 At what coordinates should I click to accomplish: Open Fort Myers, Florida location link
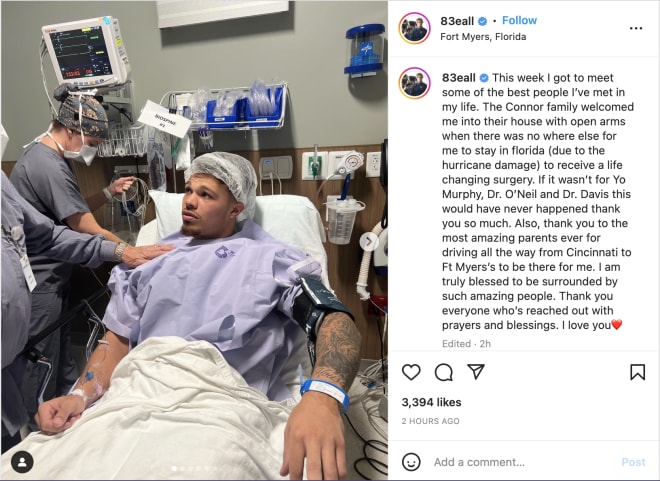tap(483, 37)
